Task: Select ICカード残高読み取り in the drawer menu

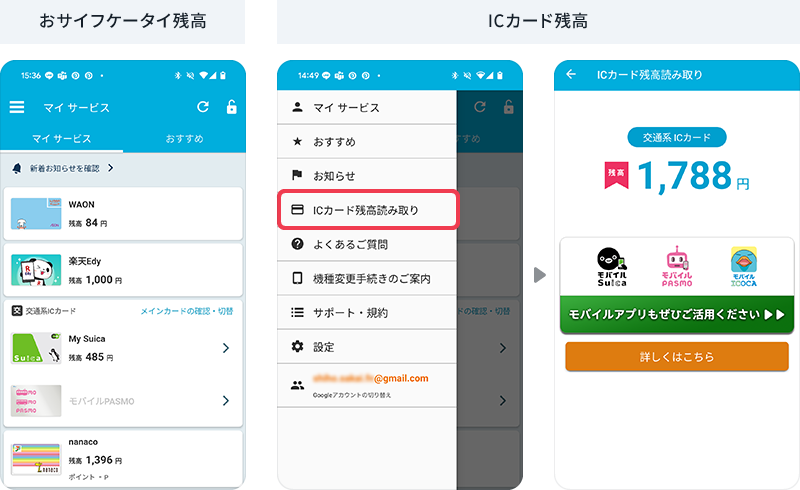Action: coord(368,210)
